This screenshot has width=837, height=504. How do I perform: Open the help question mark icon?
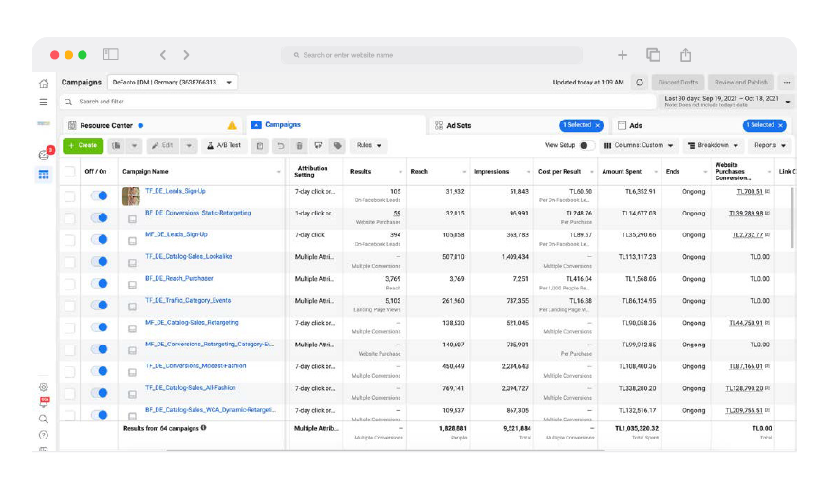pos(44,435)
